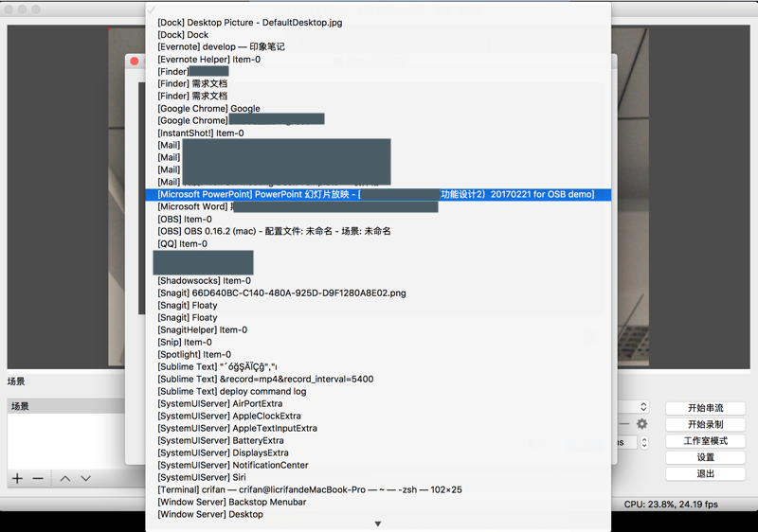Image resolution: width=758 pixels, height=532 pixels.
Task: Select [Dock] Desktop Picture - DefaultDesktop.jpg window
Action: pos(378,22)
